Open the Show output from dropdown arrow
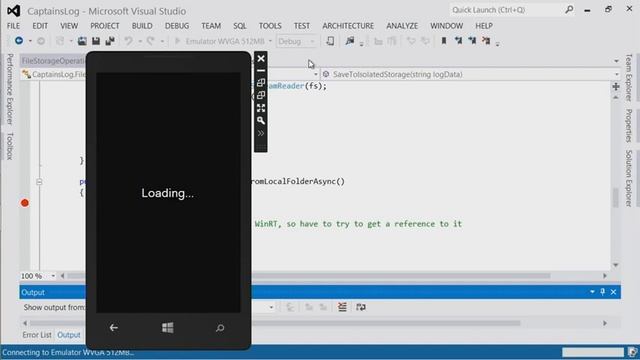 (271, 307)
